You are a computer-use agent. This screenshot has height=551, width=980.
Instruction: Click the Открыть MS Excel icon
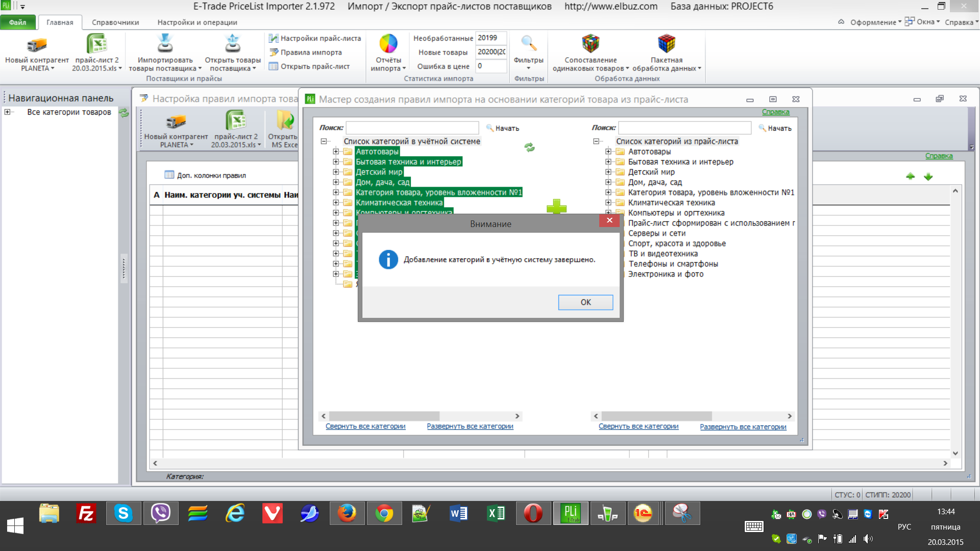tap(285, 121)
